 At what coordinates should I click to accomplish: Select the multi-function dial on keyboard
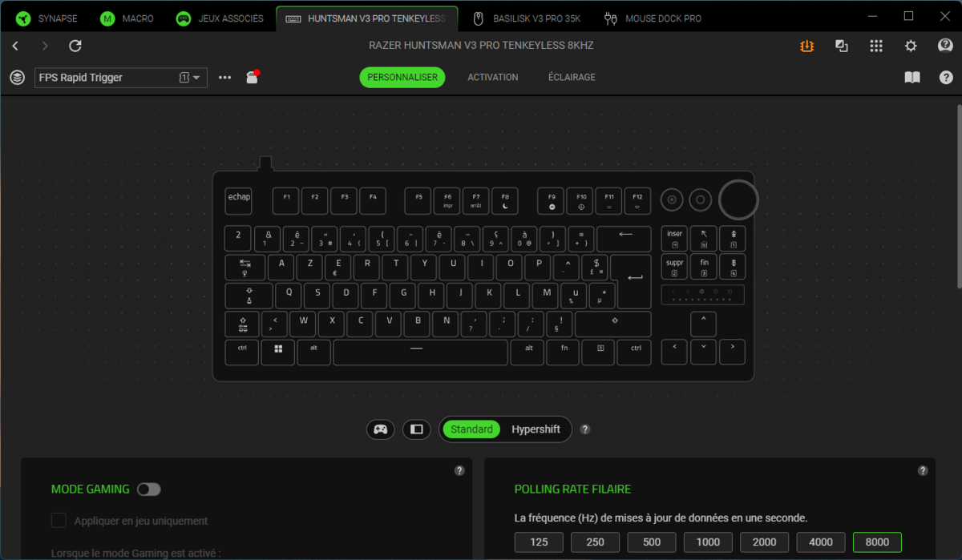pos(738,199)
